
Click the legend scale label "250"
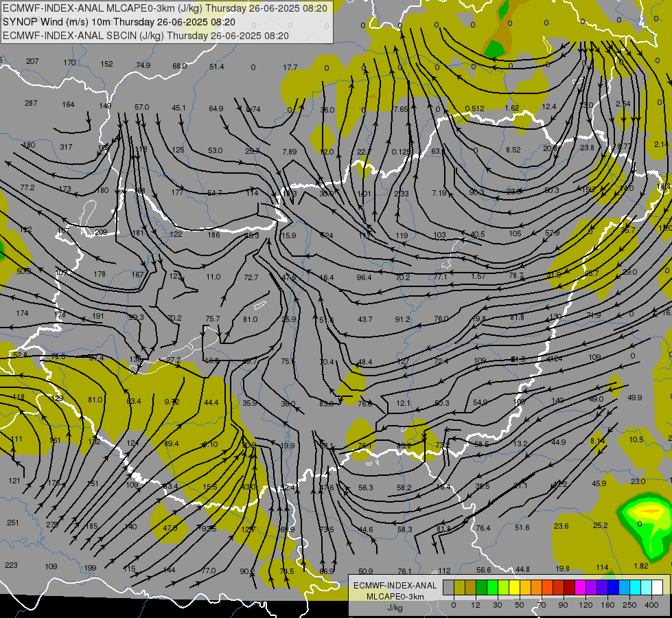[x=629, y=605]
